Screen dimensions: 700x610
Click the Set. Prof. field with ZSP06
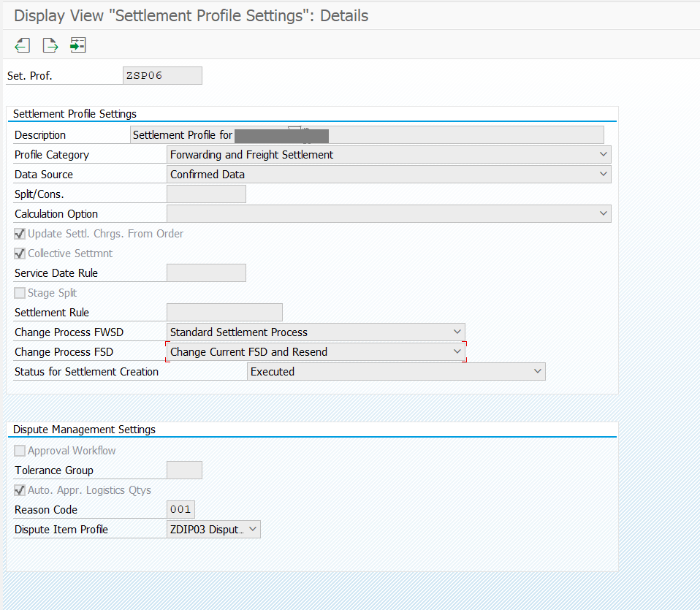click(162, 75)
